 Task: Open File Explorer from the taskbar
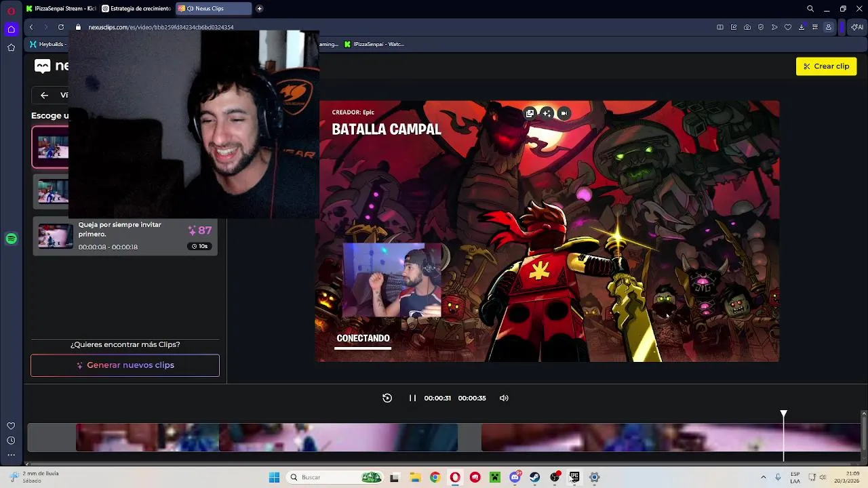415,477
